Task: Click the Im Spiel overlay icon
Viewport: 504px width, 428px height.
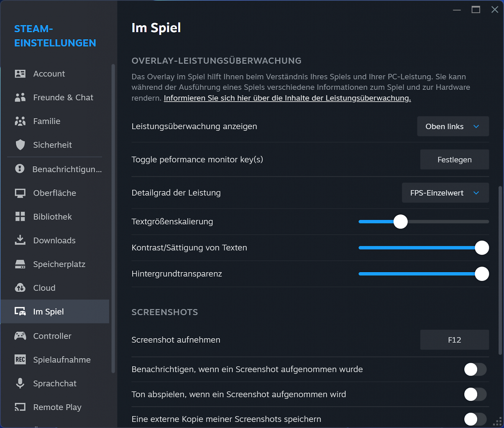Action: [20, 311]
